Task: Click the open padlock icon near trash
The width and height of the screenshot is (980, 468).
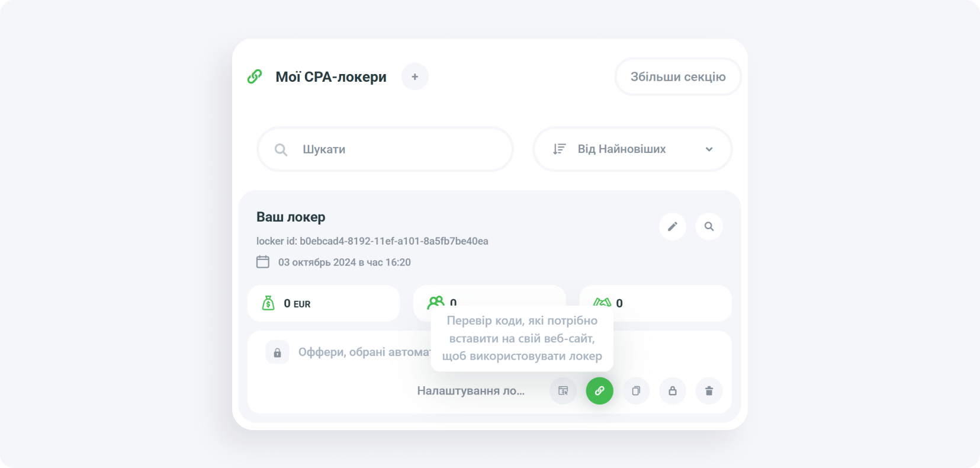Action: (x=673, y=391)
